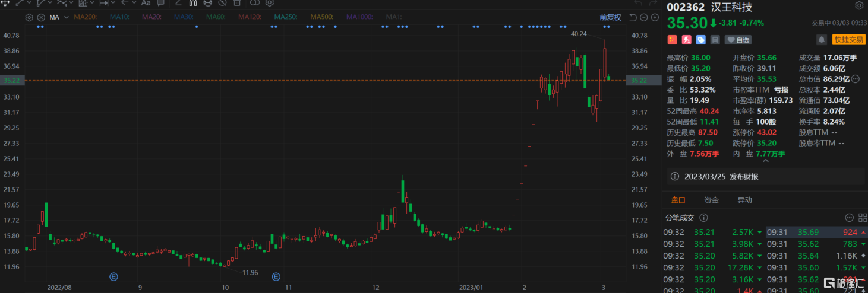Delete drawings with trash icon
The image size is (868, 293).
[237, 3]
